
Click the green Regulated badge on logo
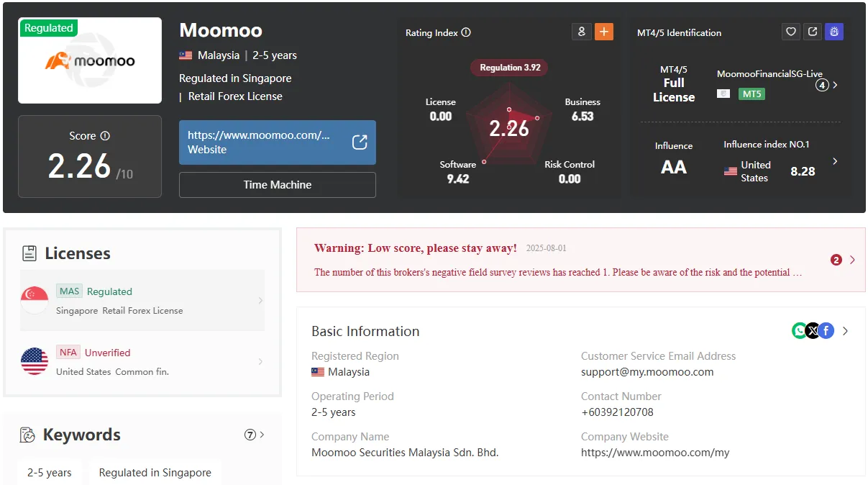(49, 28)
